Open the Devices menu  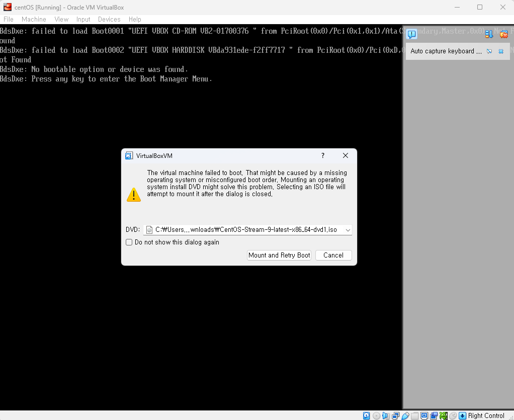[109, 19]
